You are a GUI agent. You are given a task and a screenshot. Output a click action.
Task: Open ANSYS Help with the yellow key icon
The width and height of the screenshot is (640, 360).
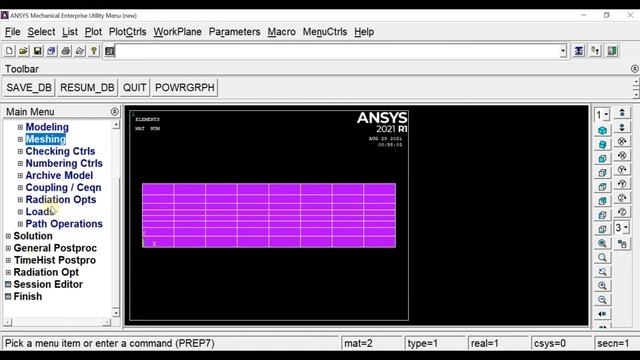tap(94, 51)
